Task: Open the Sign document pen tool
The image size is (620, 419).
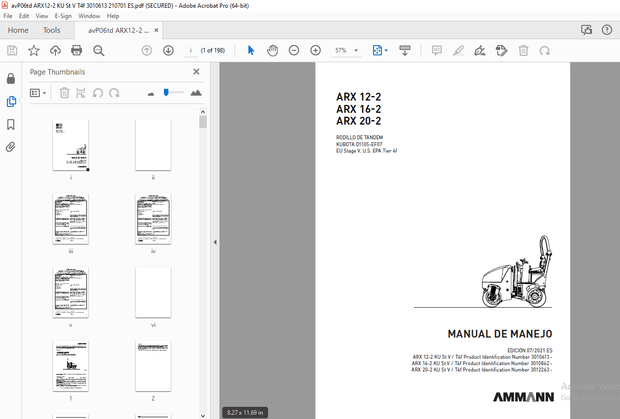Action: coord(480,51)
